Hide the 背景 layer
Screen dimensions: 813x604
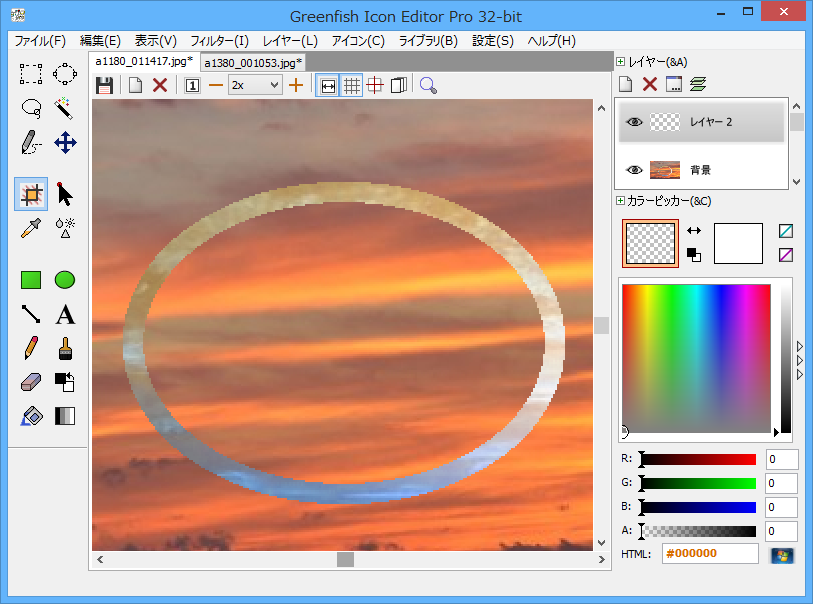(x=633, y=170)
